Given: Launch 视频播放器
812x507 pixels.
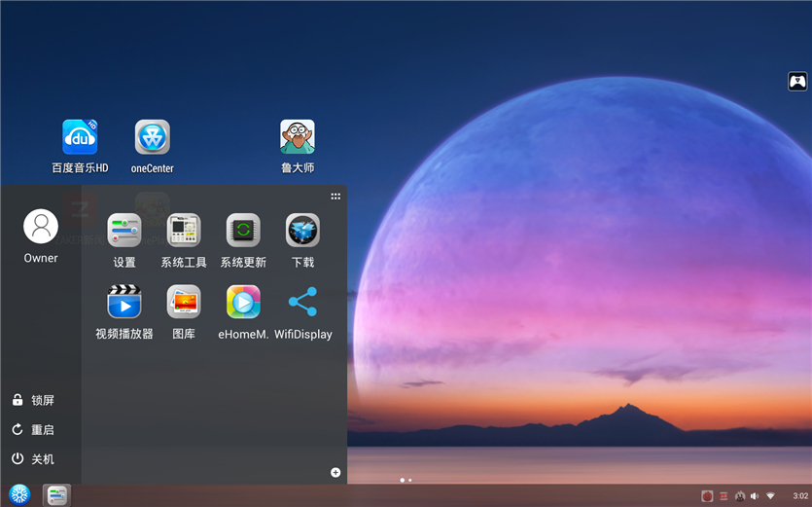Looking at the screenshot, I should pos(124,302).
